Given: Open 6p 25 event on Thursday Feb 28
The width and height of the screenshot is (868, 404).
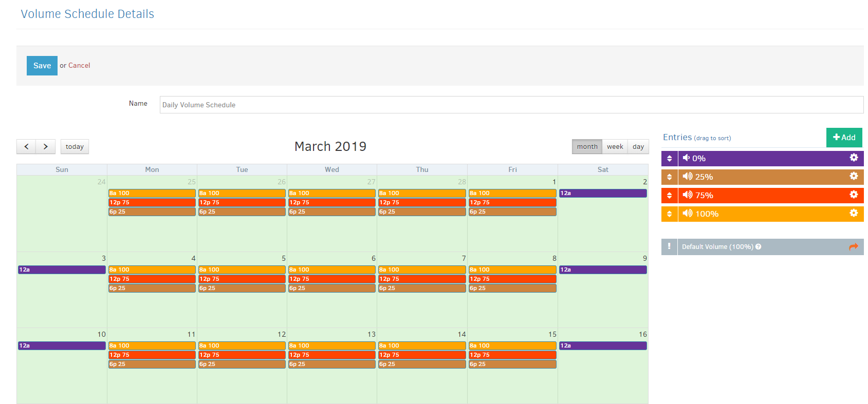Looking at the screenshot, I should pyautogui.click(x=422, y=212).
